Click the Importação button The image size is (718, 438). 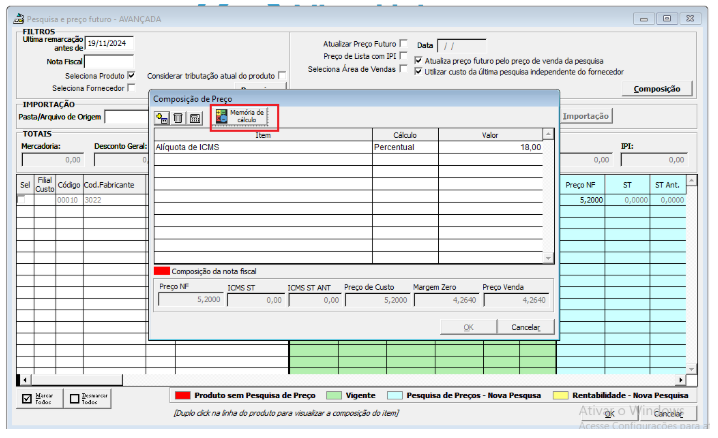click(586, 116)
